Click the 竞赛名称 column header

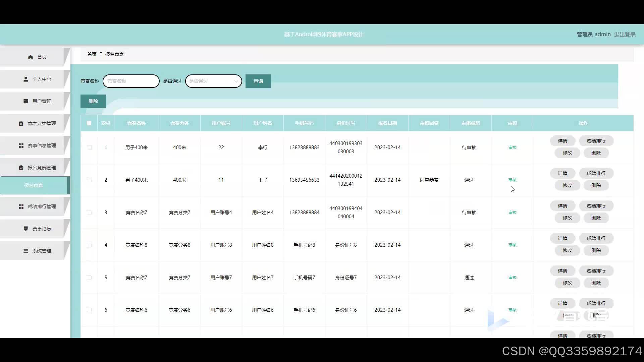tap(137, 123)
